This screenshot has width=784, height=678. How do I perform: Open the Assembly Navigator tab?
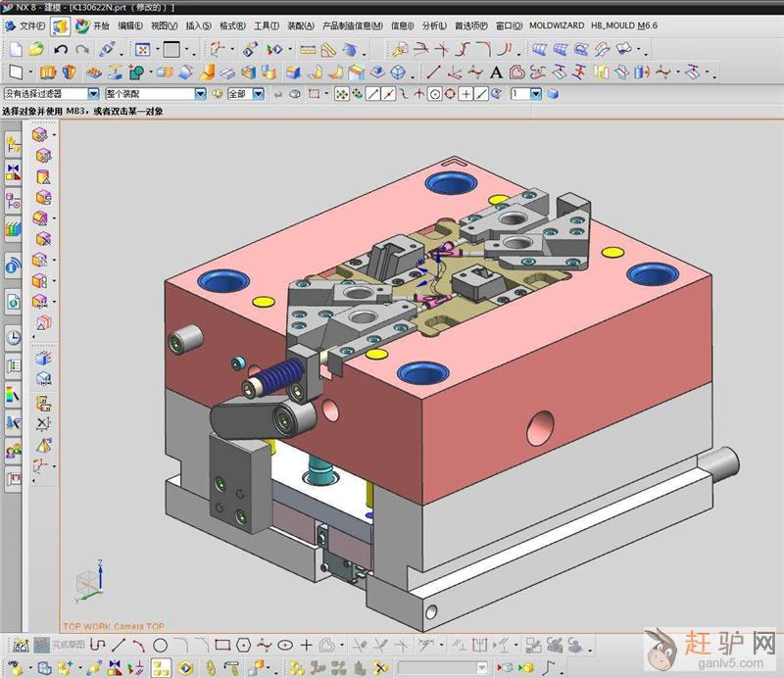click(13, 146)
